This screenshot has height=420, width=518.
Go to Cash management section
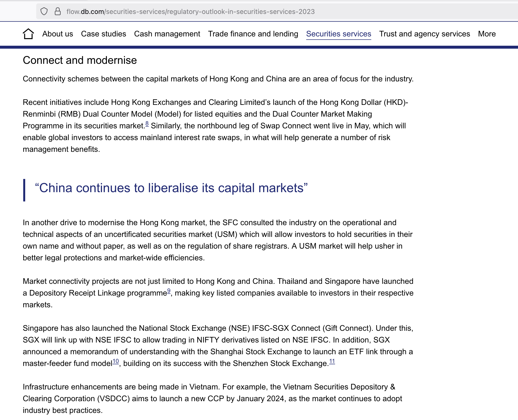tap(167, 34)
